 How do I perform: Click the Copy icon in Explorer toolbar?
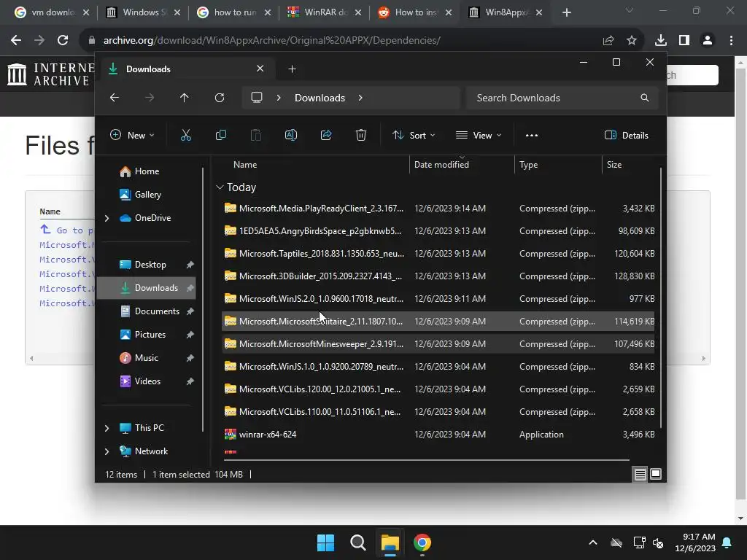tap(221, 135)
